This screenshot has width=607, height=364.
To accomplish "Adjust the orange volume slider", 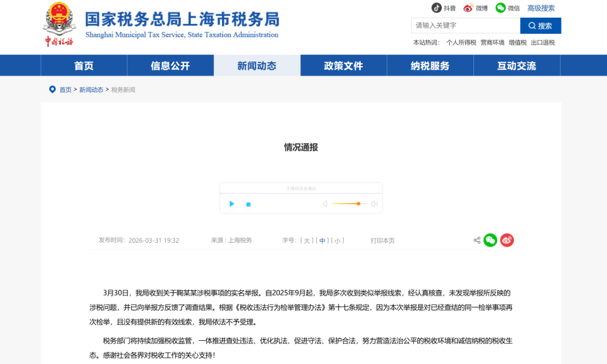I will (x=358, y=204).
